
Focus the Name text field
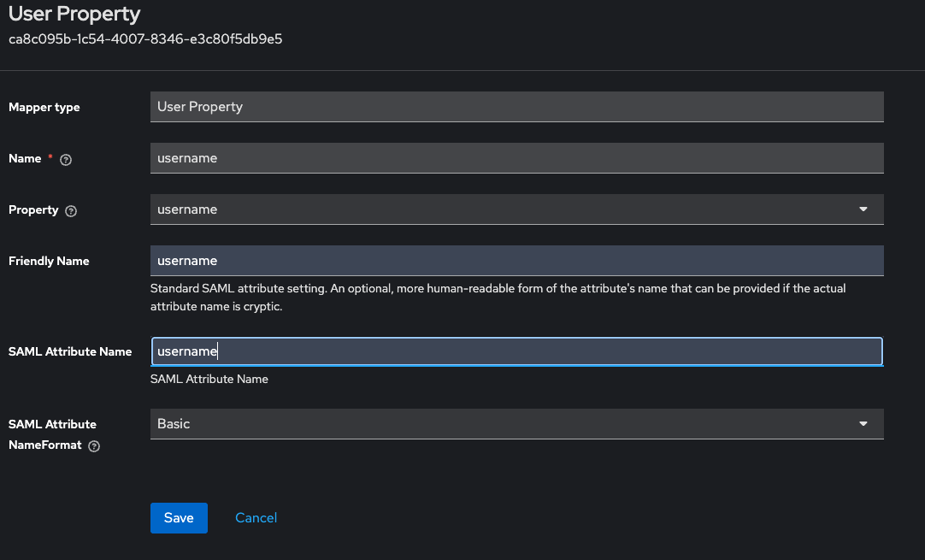pyautogui.click(x=516, y=158)
